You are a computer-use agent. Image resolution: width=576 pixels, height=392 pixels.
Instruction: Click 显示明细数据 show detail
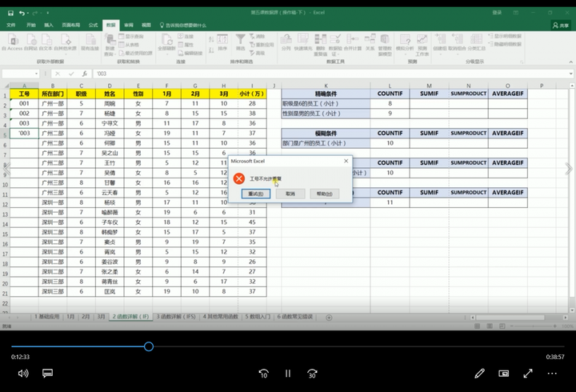point(505,36)
